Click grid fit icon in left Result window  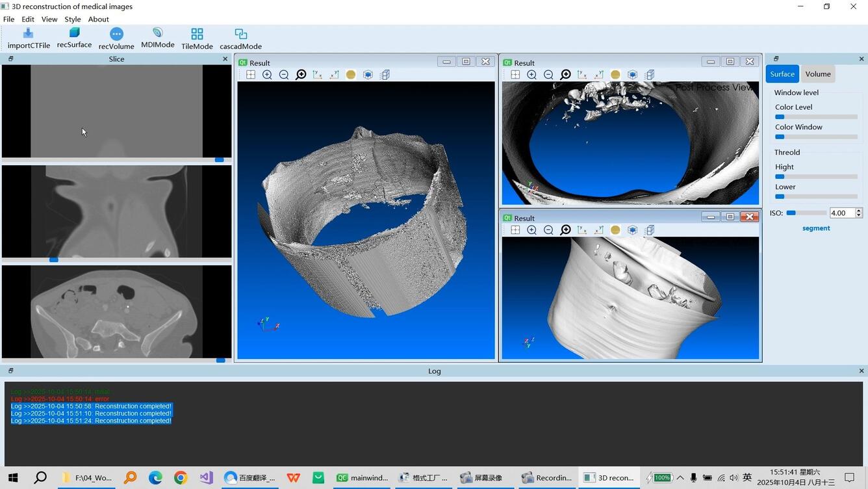pos(251,75)
